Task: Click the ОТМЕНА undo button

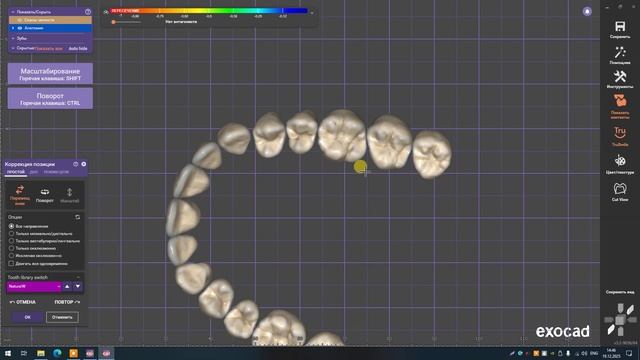Action: pos(23,302)
